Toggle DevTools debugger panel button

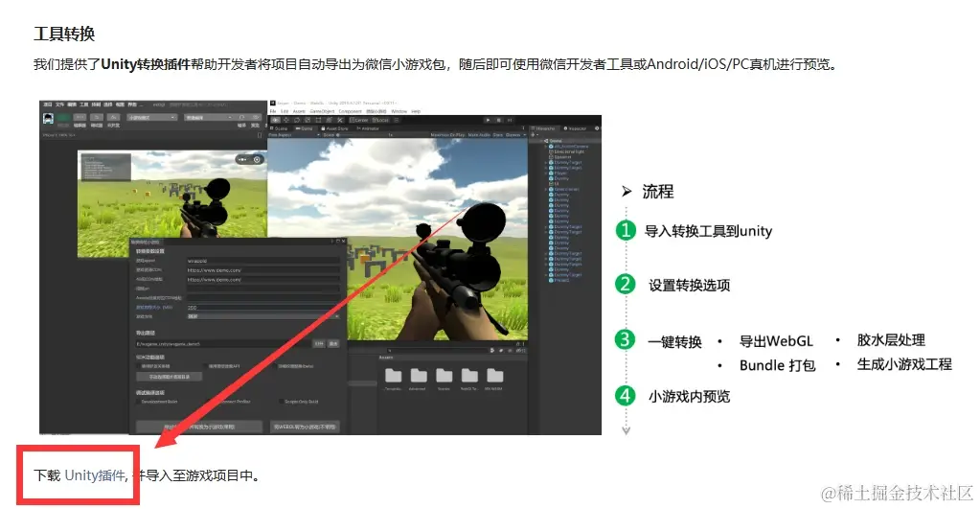(96, 117)
